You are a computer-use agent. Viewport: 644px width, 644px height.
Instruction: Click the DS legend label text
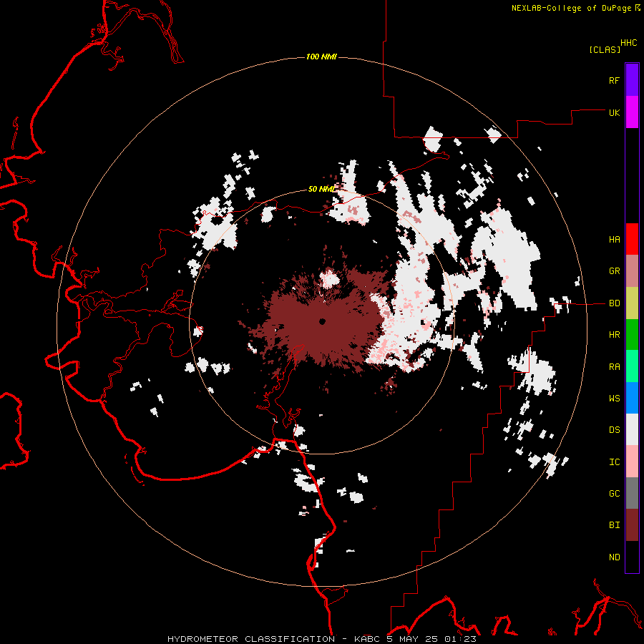(x=614, y=429)
